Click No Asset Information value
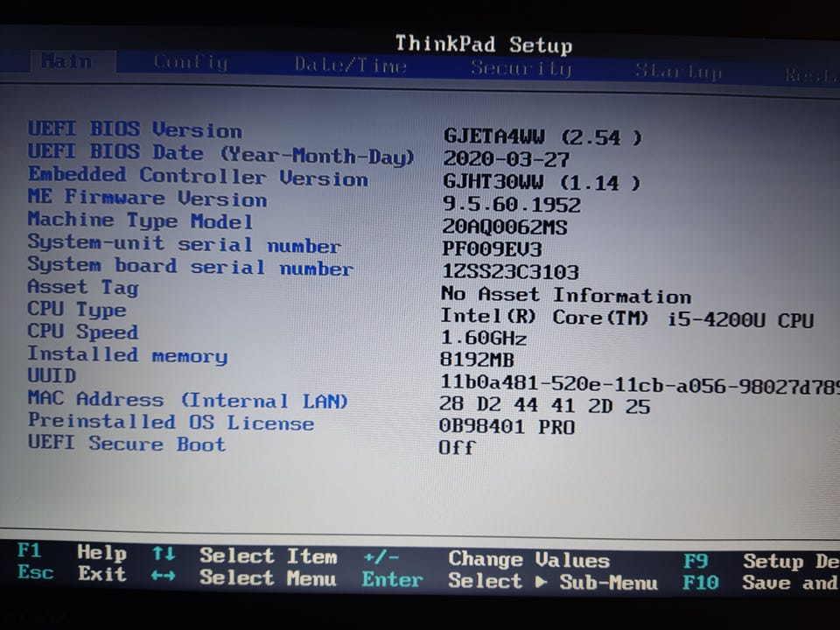This screenshot has height=630, width=840. coord(566,295)
